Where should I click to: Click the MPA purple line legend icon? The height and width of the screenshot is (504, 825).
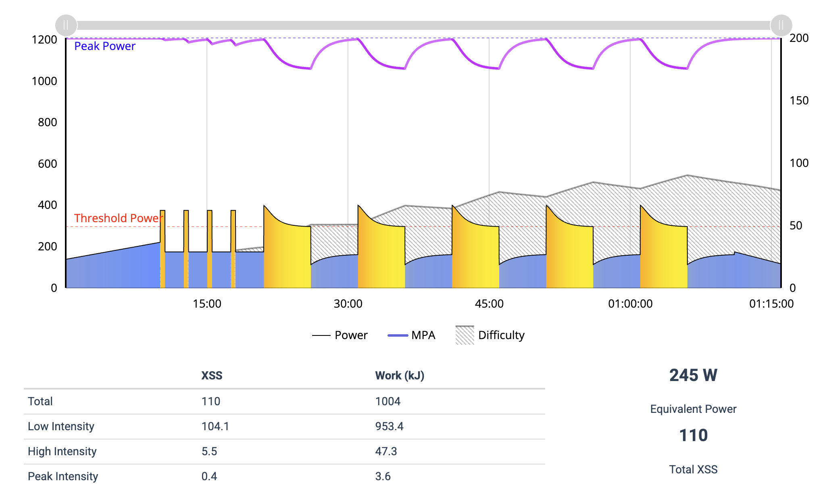click(398, 335)
